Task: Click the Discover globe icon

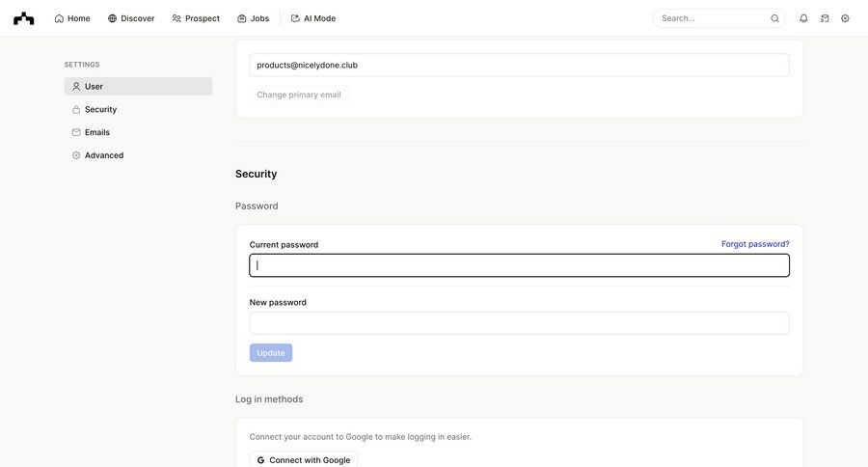Action: pos(113,18)
